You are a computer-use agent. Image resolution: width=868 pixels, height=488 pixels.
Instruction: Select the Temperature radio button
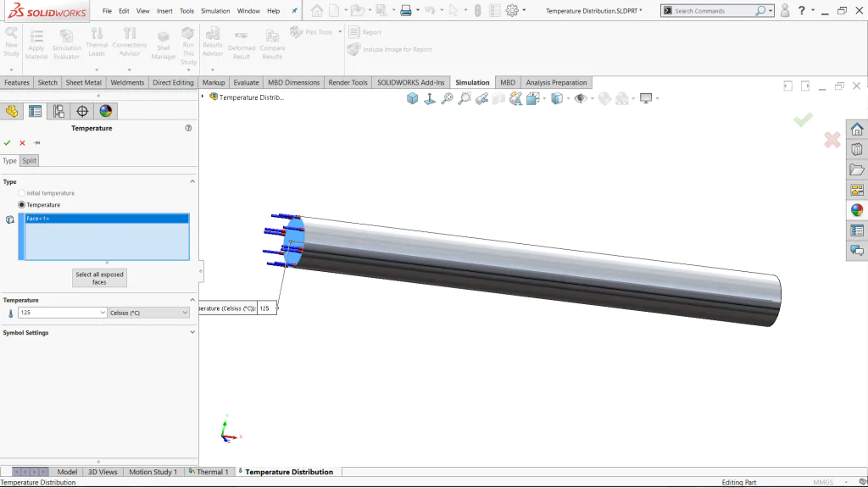(21, 205)
